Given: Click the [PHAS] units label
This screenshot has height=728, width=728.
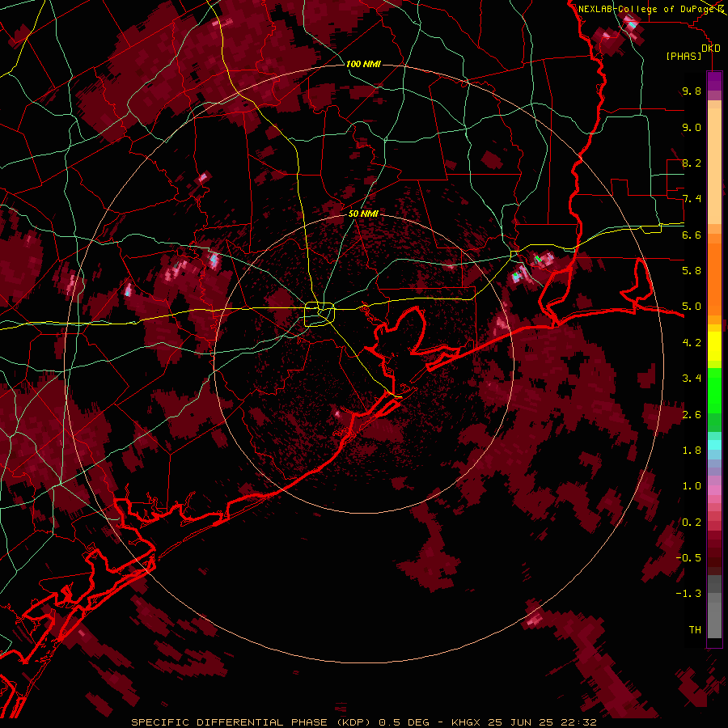Looking at the screenshot, I should pyautogui.click(x=684, y=56).
